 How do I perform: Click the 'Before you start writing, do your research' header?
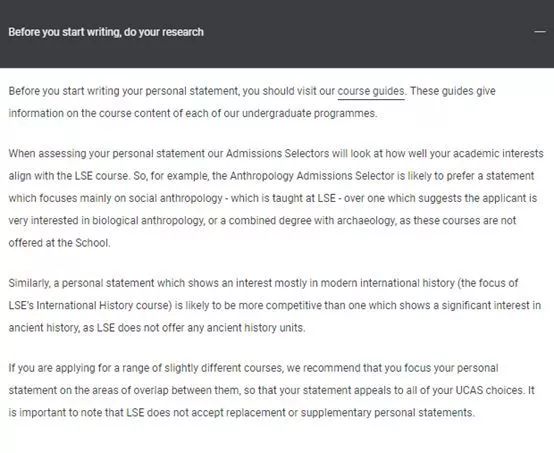(106, 32)
